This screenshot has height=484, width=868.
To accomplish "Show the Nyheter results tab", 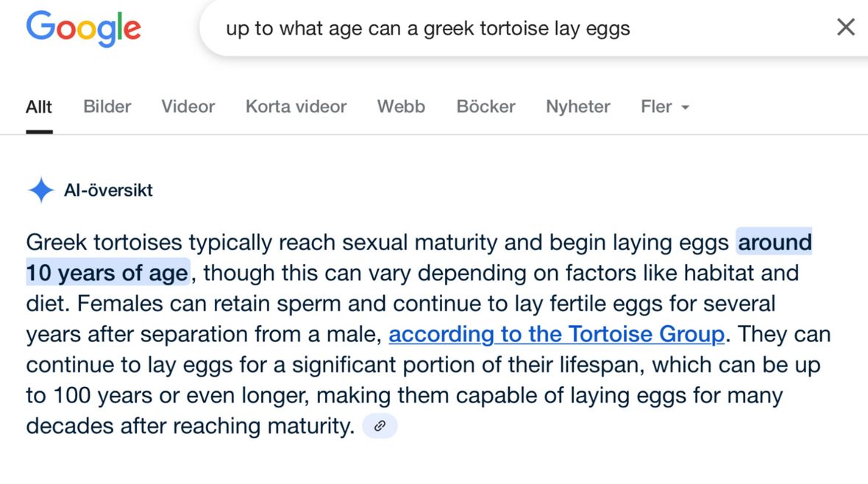I will click(577, 107).
